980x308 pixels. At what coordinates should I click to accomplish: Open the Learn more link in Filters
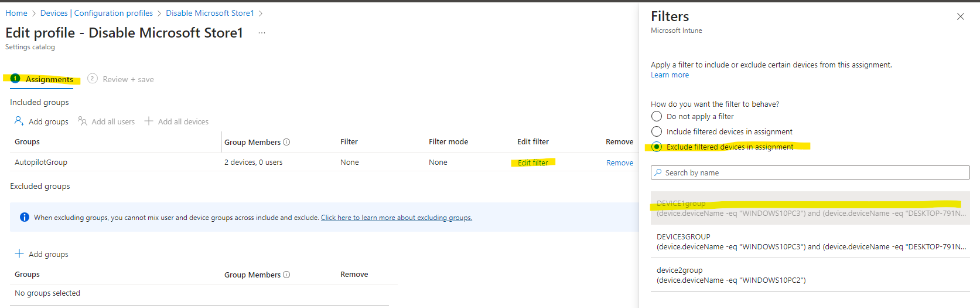670,75
